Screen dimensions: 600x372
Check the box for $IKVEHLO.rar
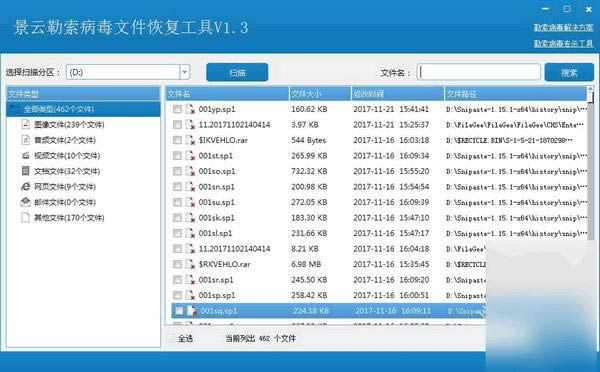(x=177, y=140)
